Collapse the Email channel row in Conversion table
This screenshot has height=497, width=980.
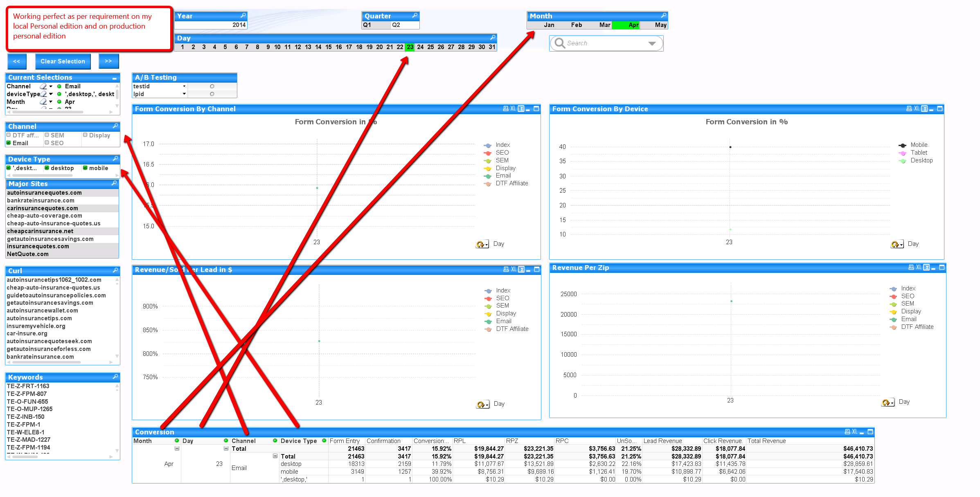pyautogui.click(x=275, y=456)
